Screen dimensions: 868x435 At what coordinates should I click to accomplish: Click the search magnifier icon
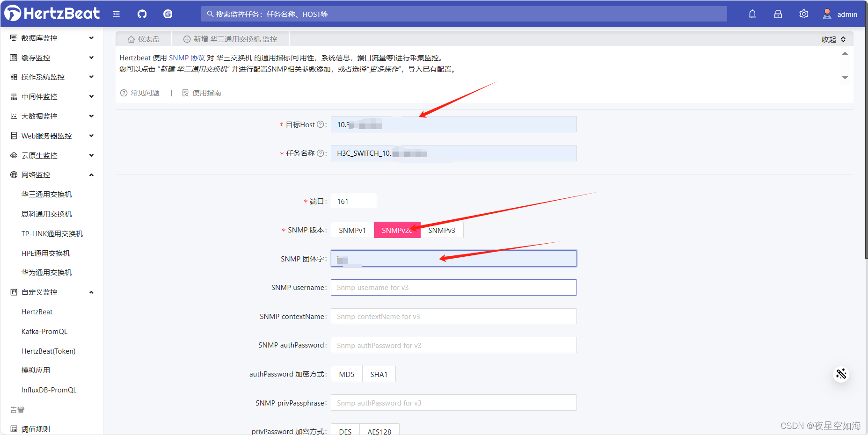[211, 14]
